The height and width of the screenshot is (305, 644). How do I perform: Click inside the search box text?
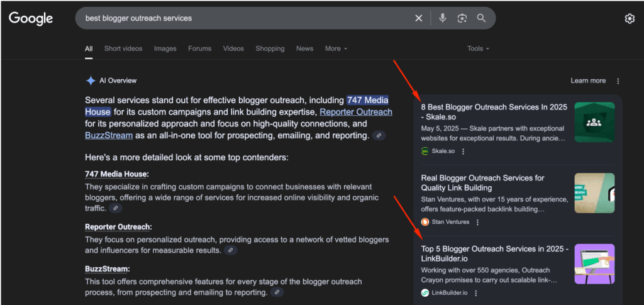click(138, 18)
